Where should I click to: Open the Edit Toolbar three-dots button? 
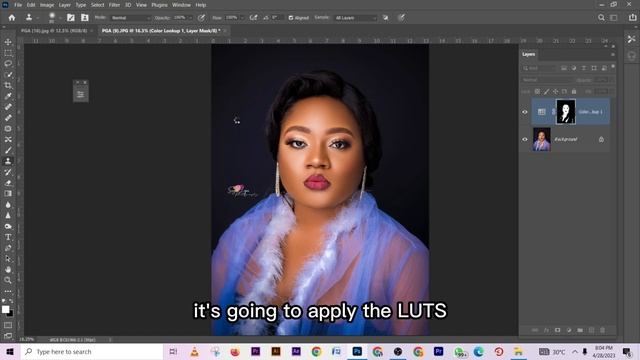pos(8,291)
